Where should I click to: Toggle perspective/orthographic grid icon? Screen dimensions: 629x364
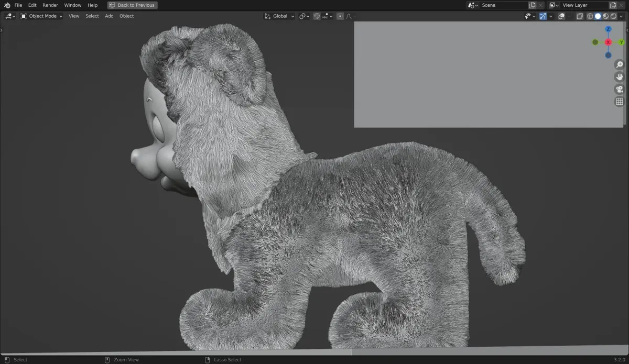[619, 102]
